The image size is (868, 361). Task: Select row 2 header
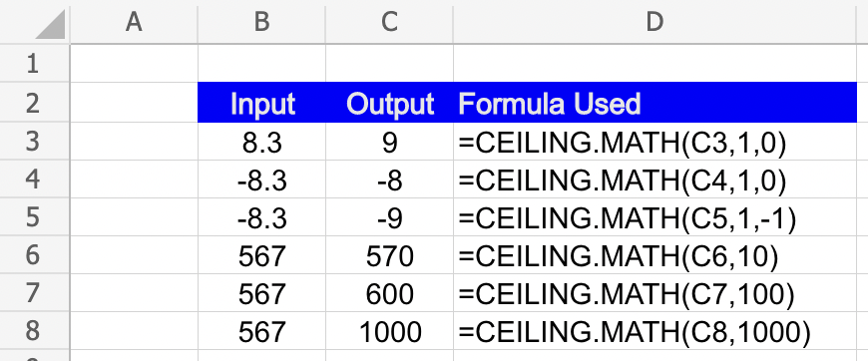click(x=34, y=103)
